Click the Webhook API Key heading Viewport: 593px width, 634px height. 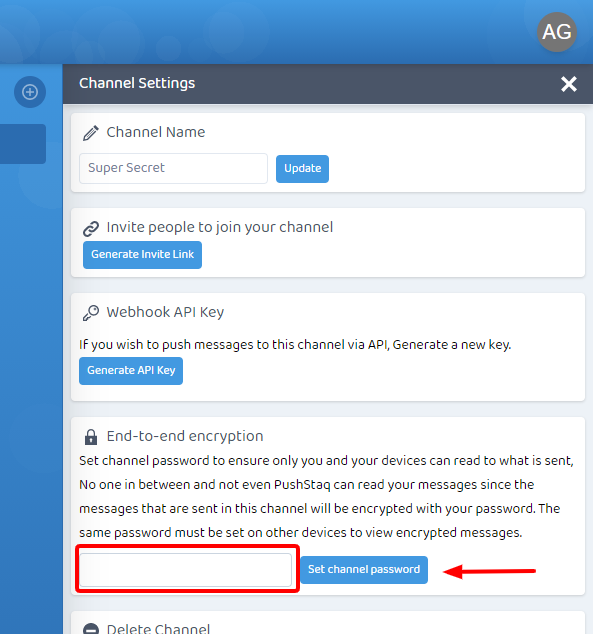tap(165, 312)
